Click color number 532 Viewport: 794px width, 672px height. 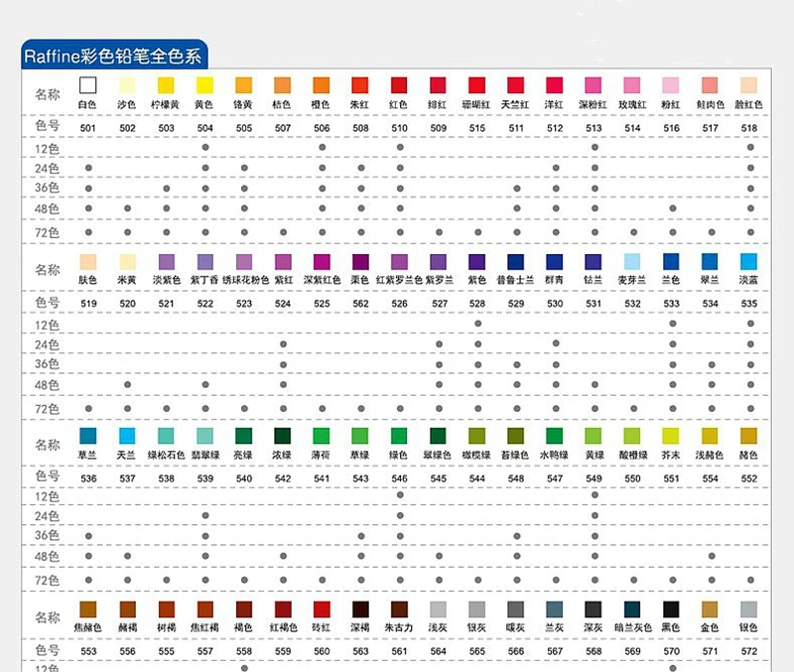coord(632,304)
